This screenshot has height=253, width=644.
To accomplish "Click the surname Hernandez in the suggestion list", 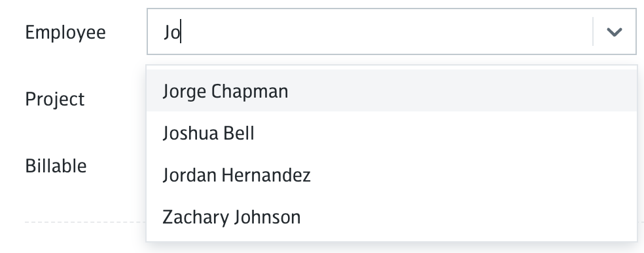I will 266,175.
